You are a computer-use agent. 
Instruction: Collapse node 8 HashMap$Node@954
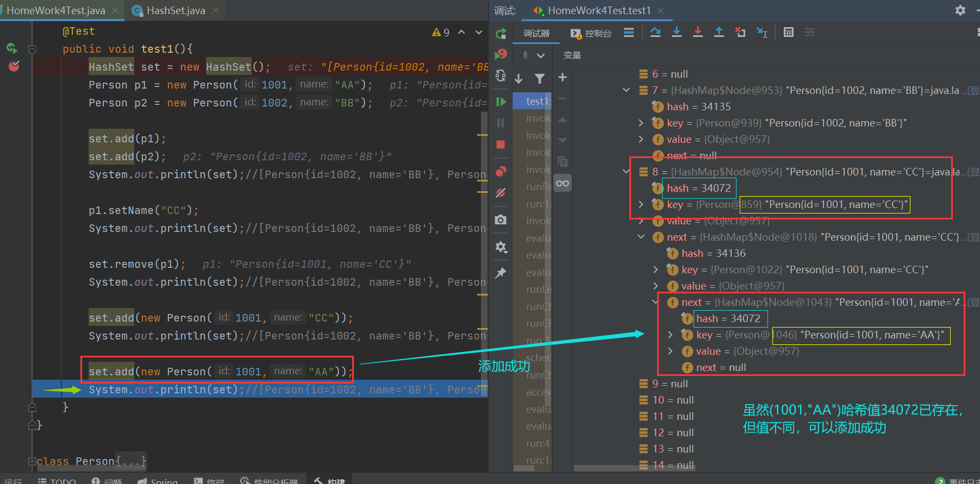626,172
